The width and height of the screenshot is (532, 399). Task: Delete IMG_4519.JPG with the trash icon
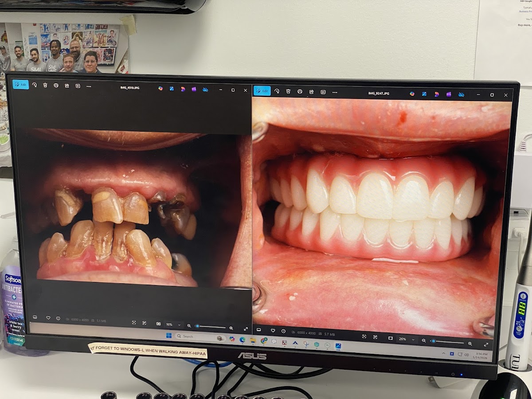click(45, 85)
